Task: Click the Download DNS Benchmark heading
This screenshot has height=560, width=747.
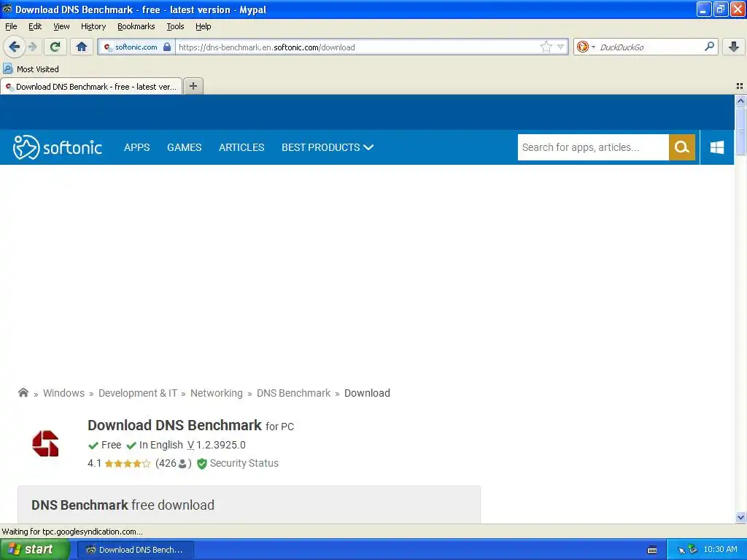Action: click(174, 425)
